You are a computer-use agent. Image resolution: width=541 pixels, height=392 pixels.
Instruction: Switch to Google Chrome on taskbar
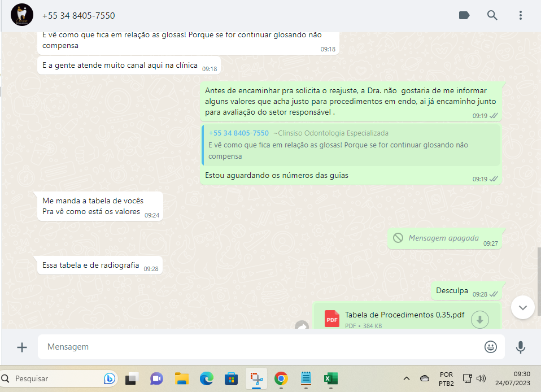point(281,379)
